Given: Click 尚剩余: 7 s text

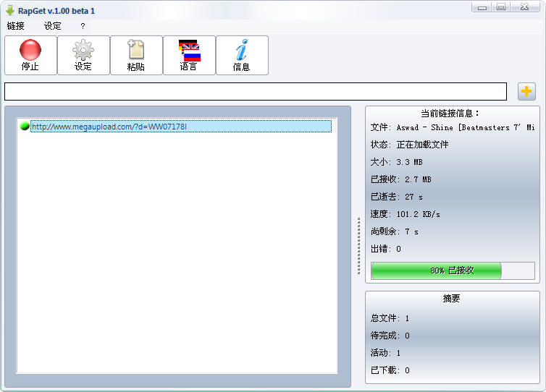Looking at the screenshot, I should coord(395,231).
